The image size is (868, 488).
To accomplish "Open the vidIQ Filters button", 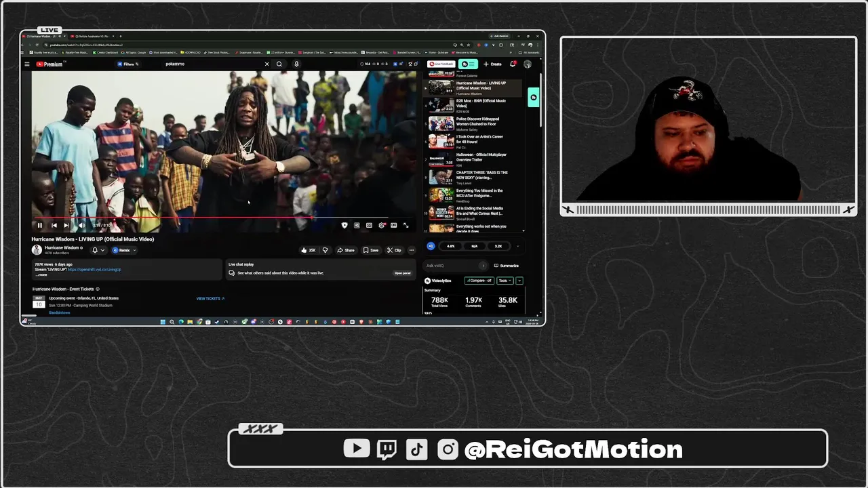I will pyautogui.click(x=128, y=64).
